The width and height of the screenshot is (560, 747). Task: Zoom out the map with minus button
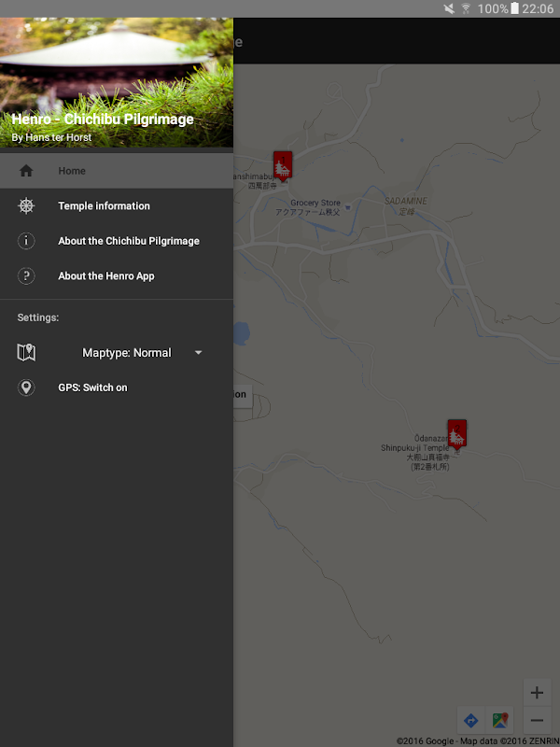pyautogui.click(x=537, y=720)
